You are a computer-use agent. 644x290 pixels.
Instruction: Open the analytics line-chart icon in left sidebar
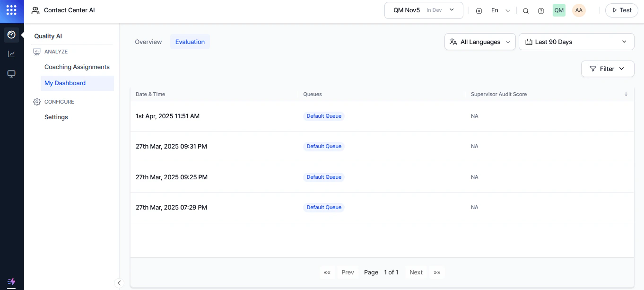11,53
